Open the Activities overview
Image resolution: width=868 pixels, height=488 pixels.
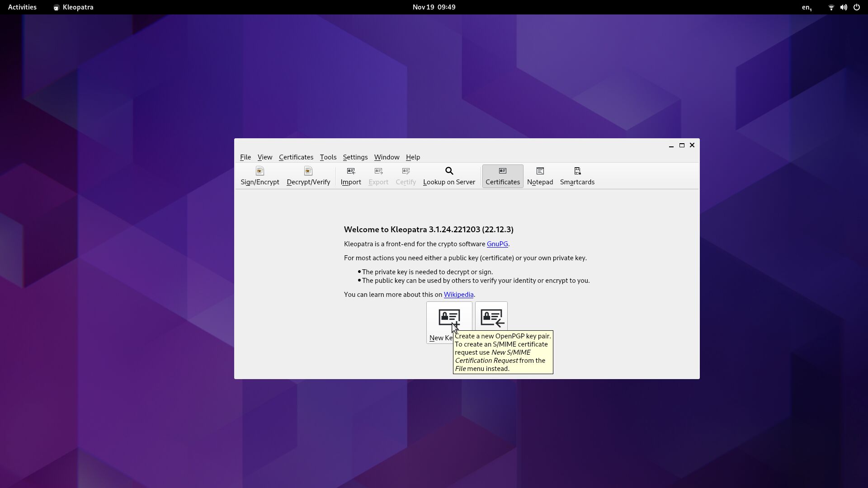(x=22, y=7)
